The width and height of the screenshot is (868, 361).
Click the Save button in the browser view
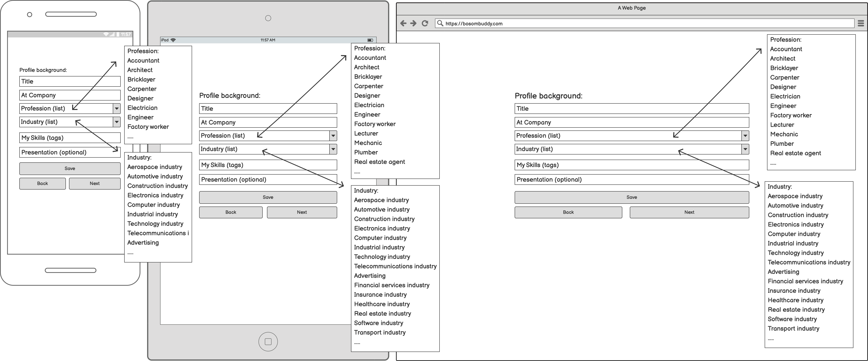click(631, 197)
